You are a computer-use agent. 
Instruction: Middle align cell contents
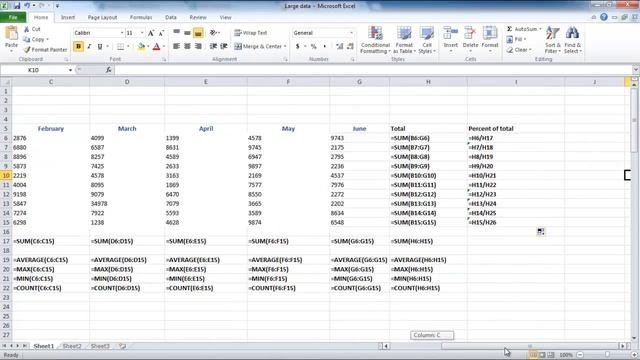tap(187, 33)
